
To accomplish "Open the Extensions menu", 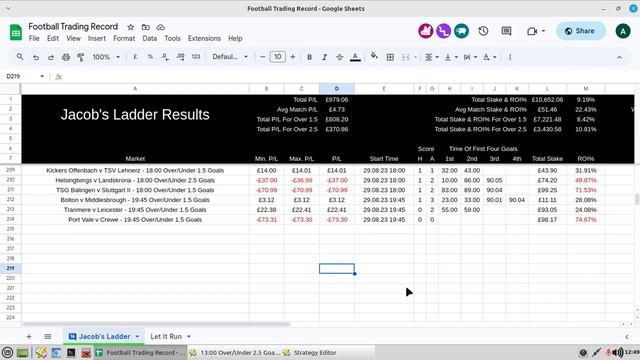I will (204, 38).
